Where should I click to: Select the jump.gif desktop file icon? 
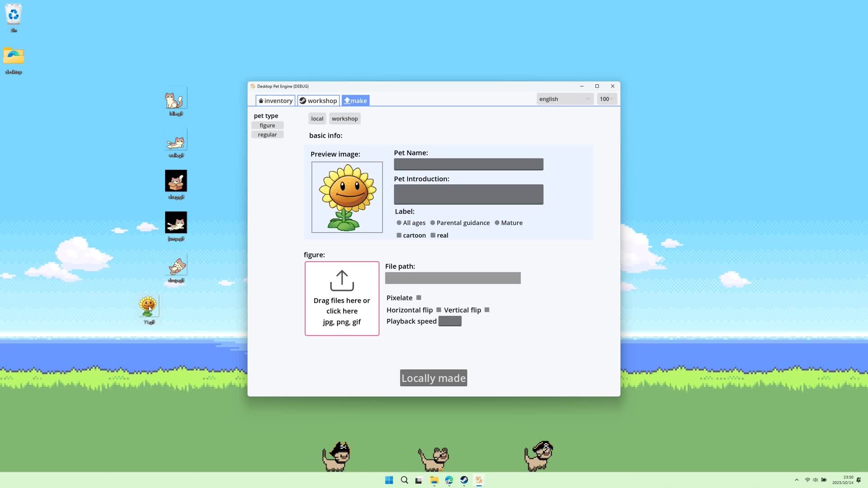tap(175, 223)
